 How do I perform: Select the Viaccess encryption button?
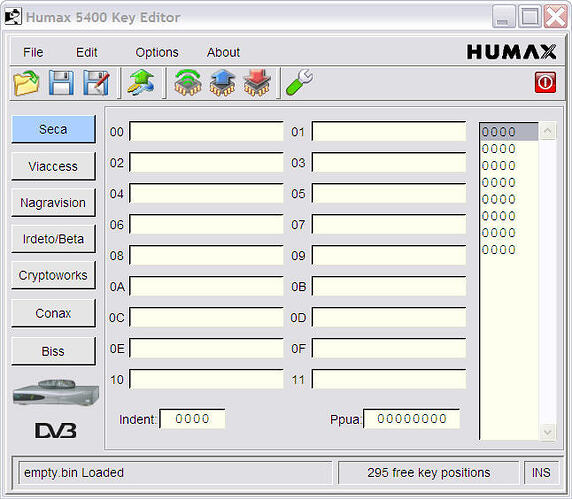tap(53, 166)
